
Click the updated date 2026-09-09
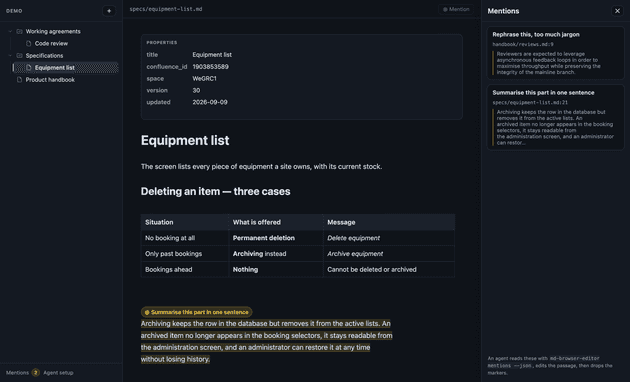(210, 102)
